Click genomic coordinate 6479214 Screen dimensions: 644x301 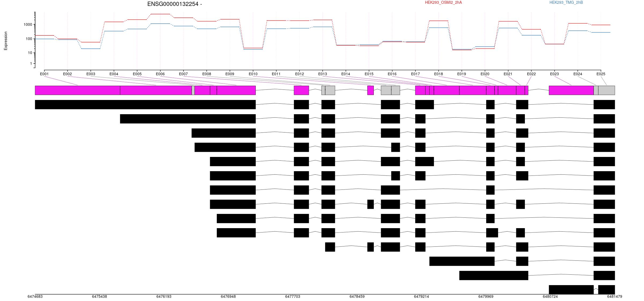click(x=422, y=296)
